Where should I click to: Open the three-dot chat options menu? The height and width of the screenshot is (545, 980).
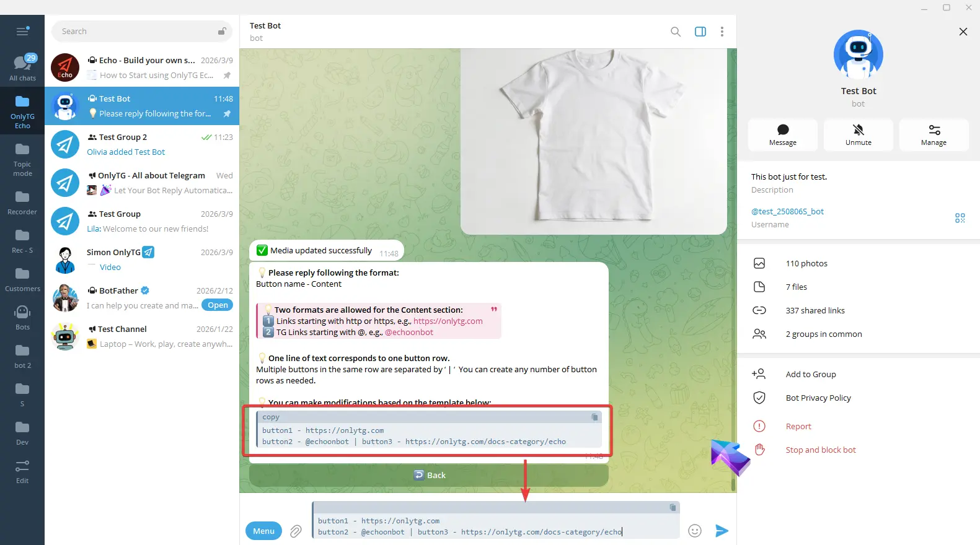(x=722, y=32)
